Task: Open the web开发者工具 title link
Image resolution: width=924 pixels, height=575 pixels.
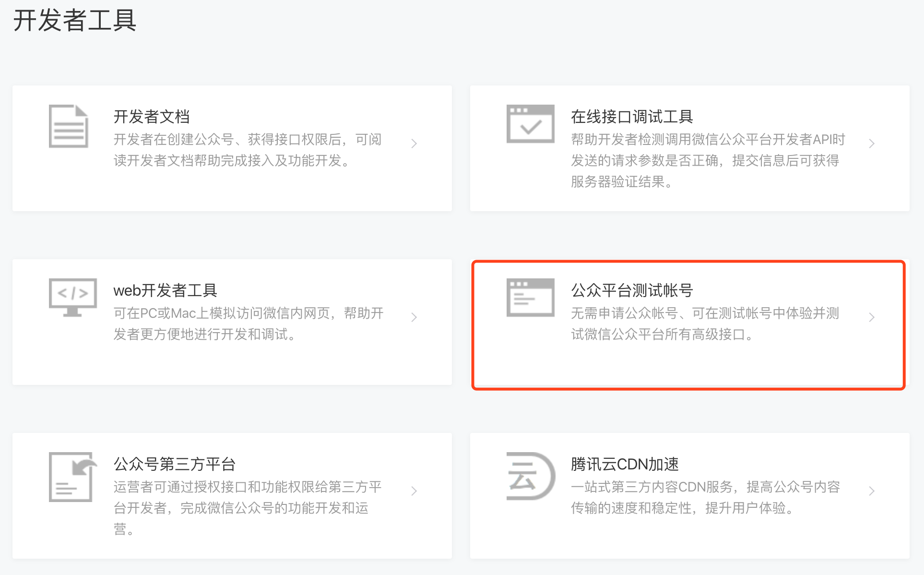Action: point(165,290)
